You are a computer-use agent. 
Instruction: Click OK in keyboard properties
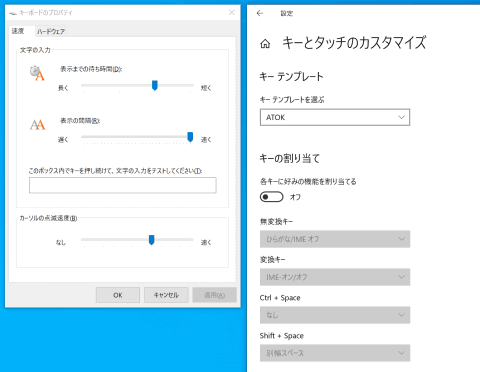118,295
